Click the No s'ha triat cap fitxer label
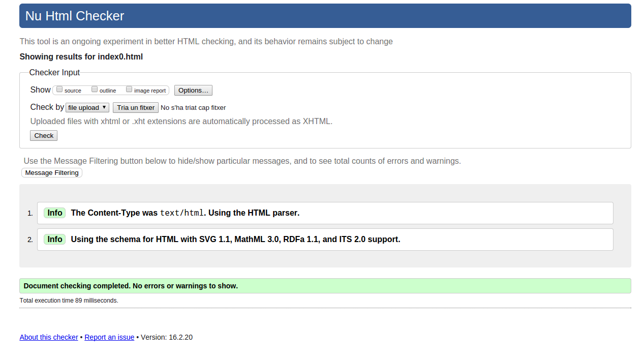The width and height of the screenshot is (644, 356). coord(193,108)
